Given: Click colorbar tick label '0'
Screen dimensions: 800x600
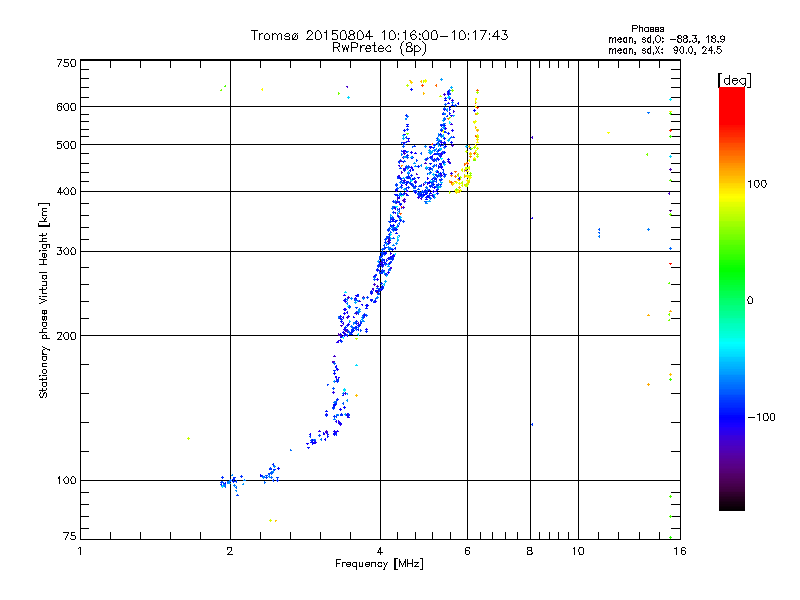Looking at the screenshot, I should tap(749, 301).
